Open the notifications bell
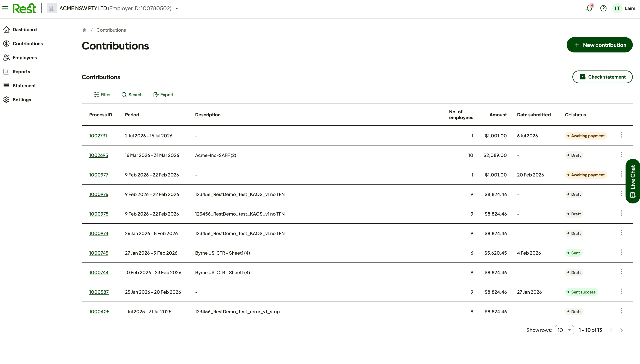The height and width of the screenshot is (364, 640). (x=589, y=8)
